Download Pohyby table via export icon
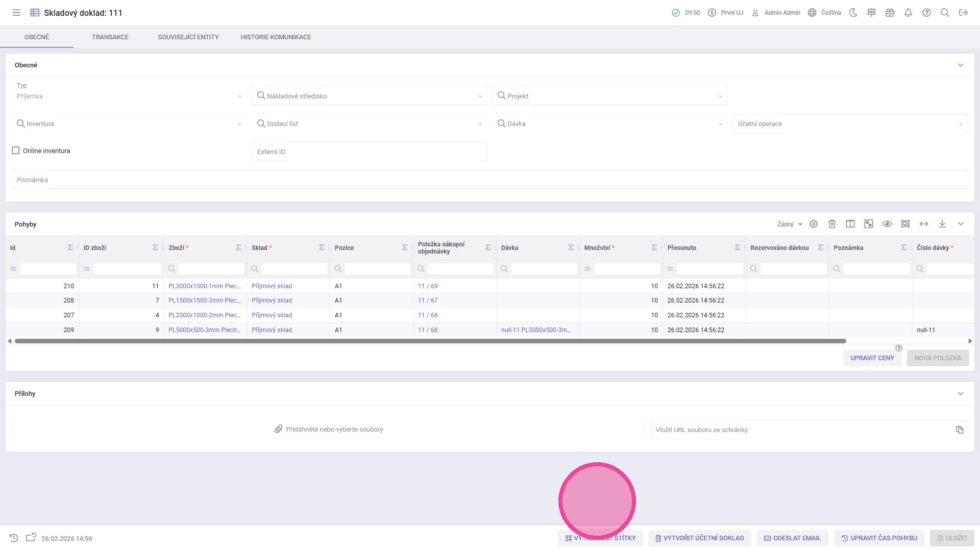Image resolution: width=980 pixels, height=551 pixels. pyautogui.click(x=942, y=224)
